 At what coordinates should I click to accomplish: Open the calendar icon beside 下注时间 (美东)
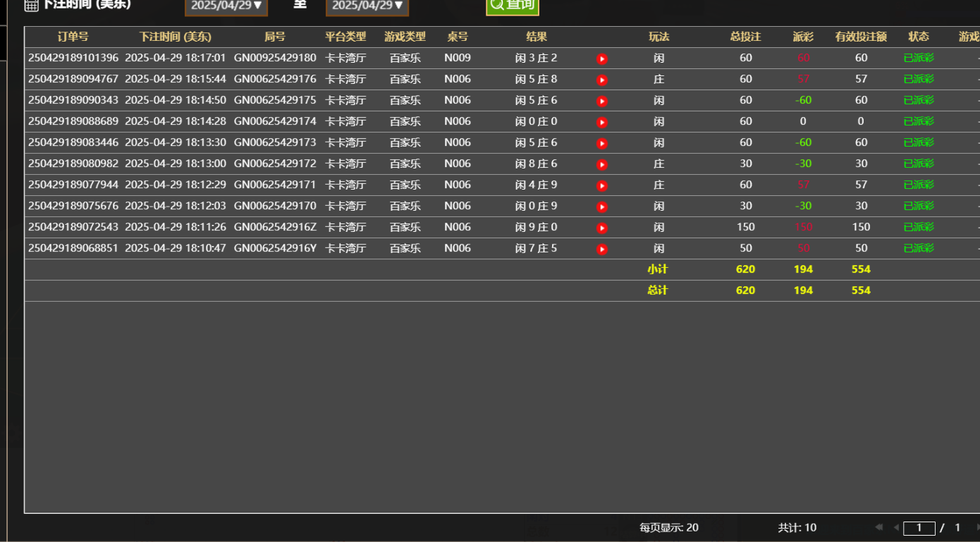(x=30, y=4)
